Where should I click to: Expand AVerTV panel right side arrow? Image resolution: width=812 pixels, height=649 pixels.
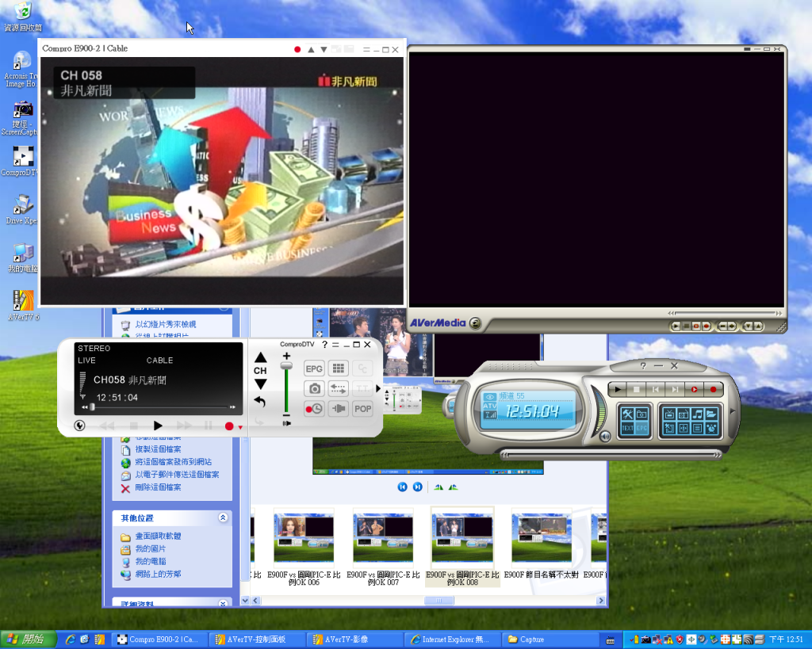732,411
